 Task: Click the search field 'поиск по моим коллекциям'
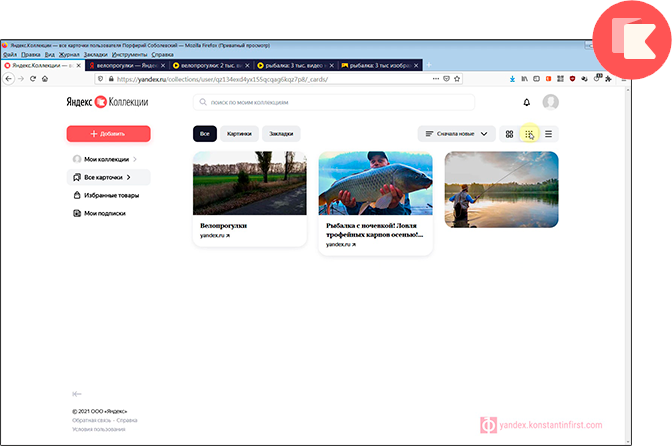pos(334,102)
